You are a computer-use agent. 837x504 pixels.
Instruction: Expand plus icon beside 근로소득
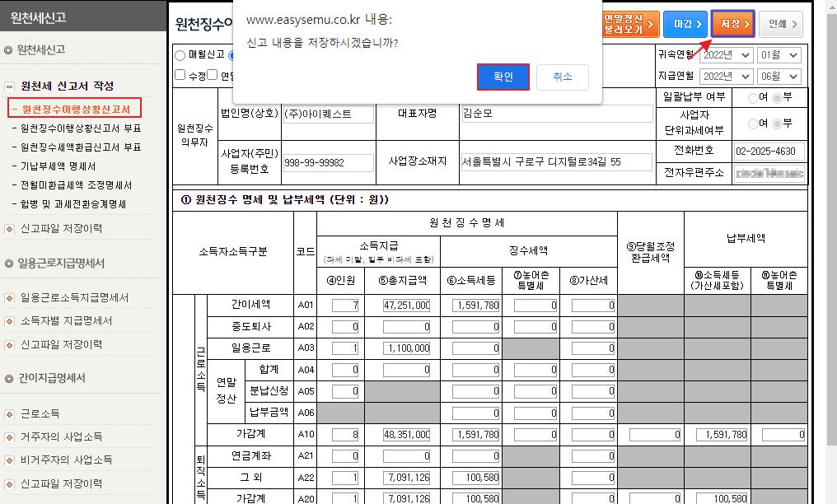point(9,413)
